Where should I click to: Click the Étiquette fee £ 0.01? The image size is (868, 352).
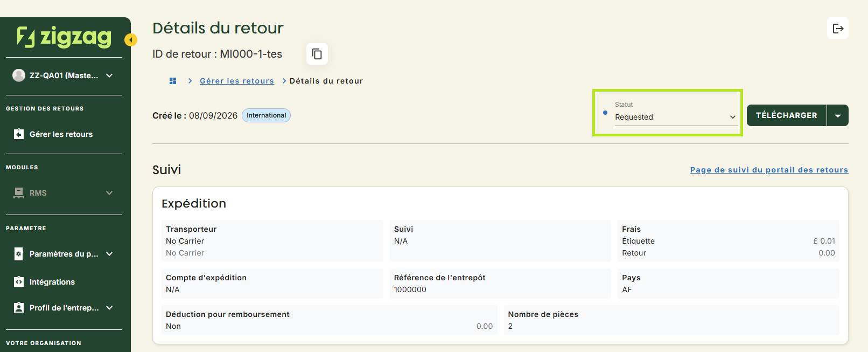point(824,241)
